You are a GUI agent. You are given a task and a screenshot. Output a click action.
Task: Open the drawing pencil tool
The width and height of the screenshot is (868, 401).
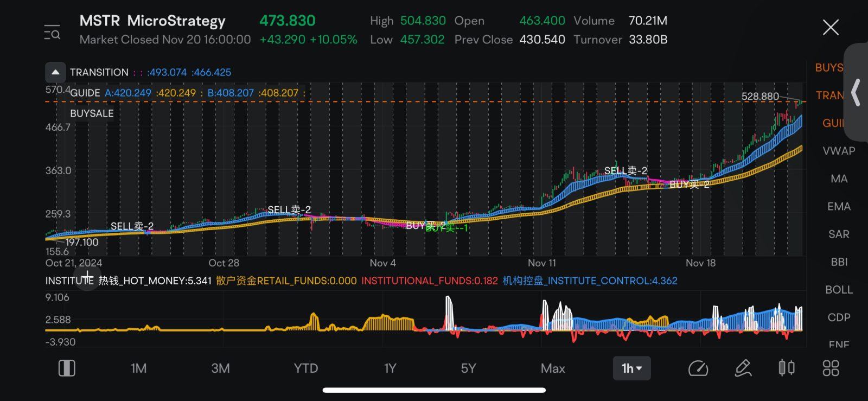pyautogui.click(x=743, y=368)
